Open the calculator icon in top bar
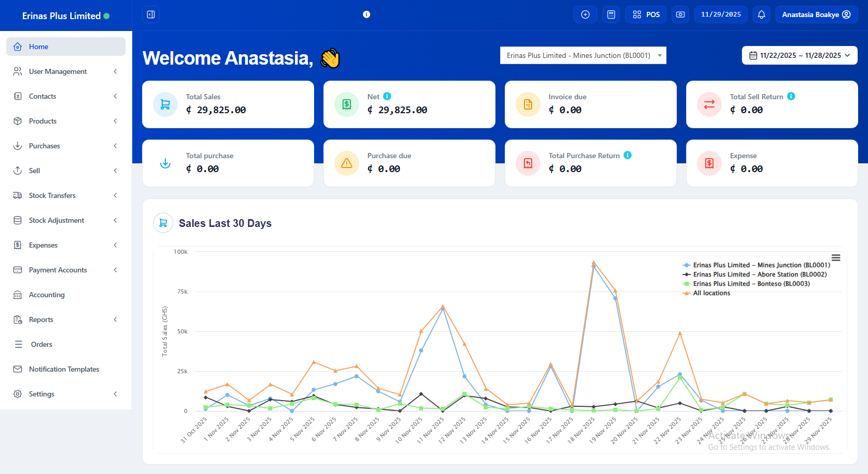This screenshot has width=868, height=474. coord(611,14)
